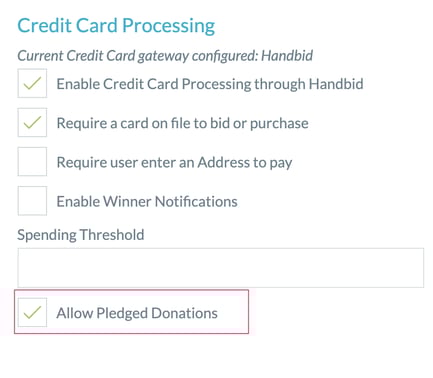Click the green checkmark beside Allow Pledged Donations
Screen dimensions: 433x378
[x=32, y=312]
